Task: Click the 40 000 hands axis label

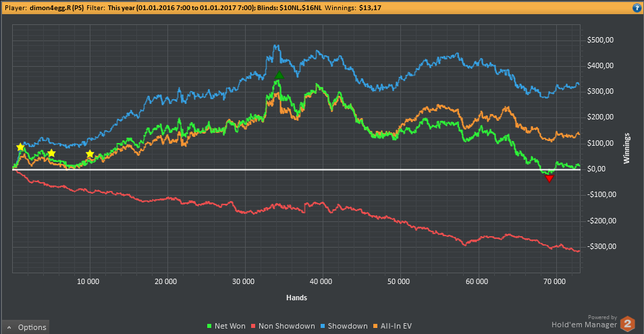Action: coord(321,281)
